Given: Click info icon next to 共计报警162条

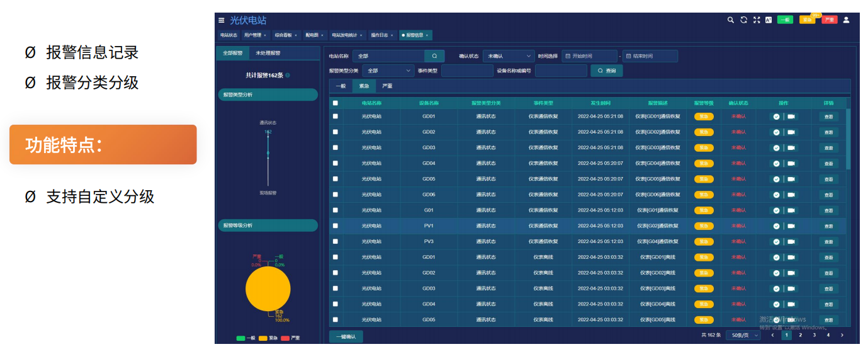Looking at the screenshot, I should pyautogui.click(x=288, y=76).
